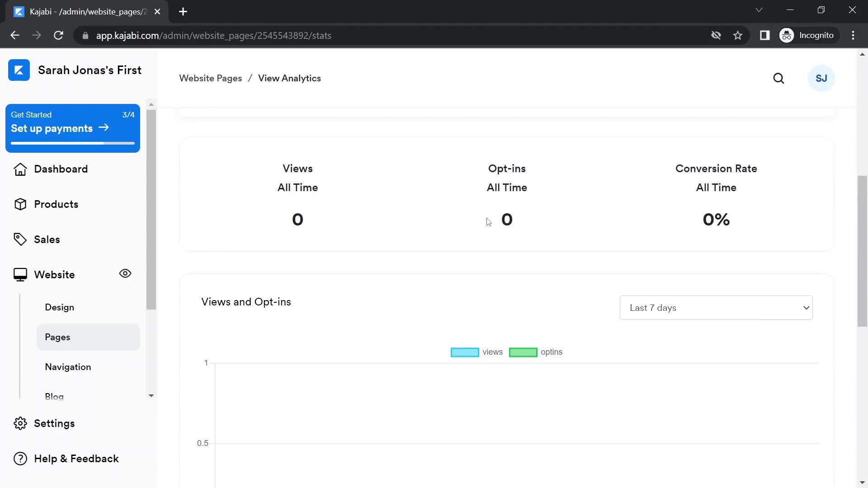Expand the Blog section in sidebar
The image size is (868, 488).
[54, 397]
